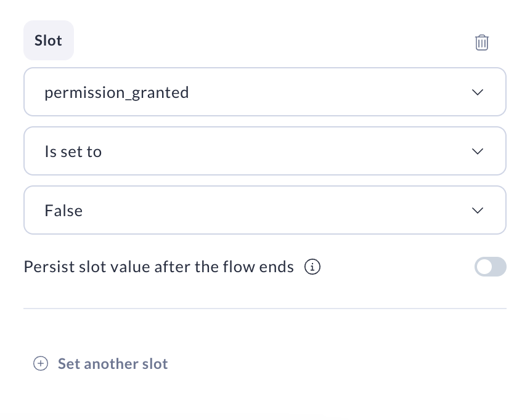Click the horizontal divider above Set another slot
The height and width of the screenshot is (420, 530).
click(265, 308)
